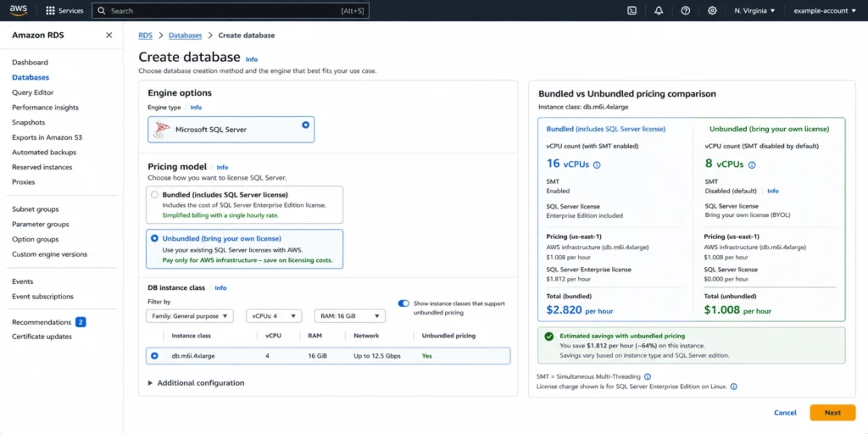Click the AWS logo

[19, 10]
